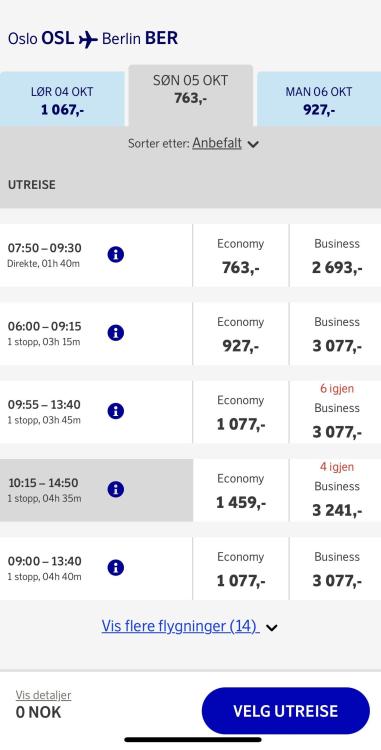Select SØN 05 OKT date tab

[190, 96]
